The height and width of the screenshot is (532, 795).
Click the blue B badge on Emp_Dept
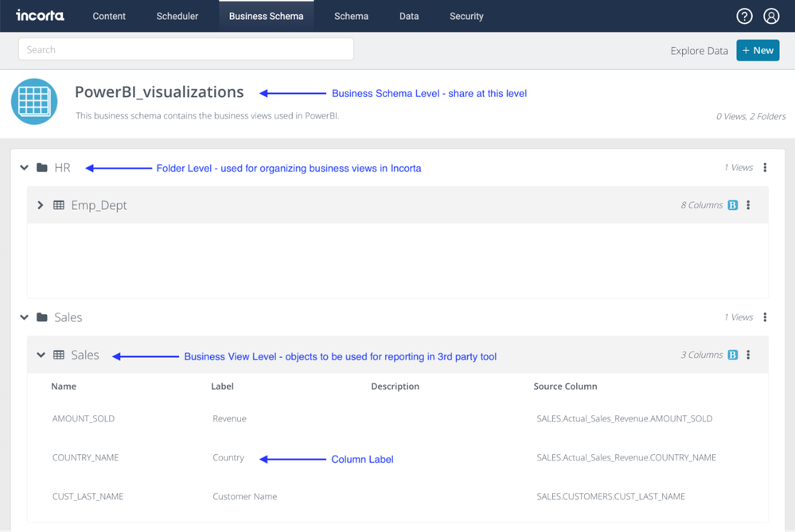pyautogui.click(x=732, y=205)
